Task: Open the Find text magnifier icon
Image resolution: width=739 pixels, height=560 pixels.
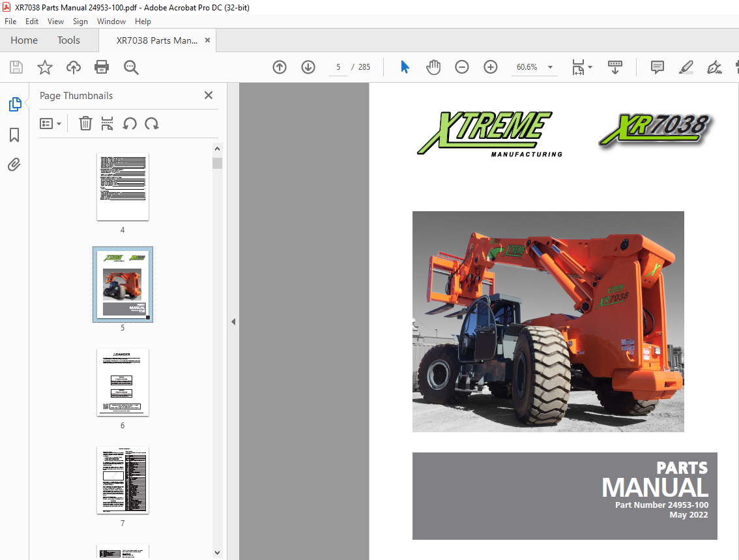Action: point(131,67)
